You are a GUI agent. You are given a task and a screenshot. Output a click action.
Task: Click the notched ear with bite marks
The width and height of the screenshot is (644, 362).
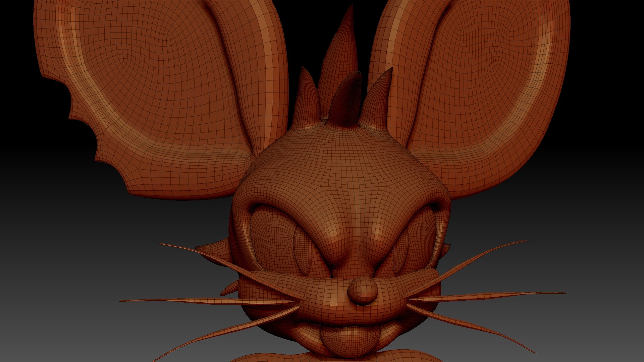coord(161,101)
